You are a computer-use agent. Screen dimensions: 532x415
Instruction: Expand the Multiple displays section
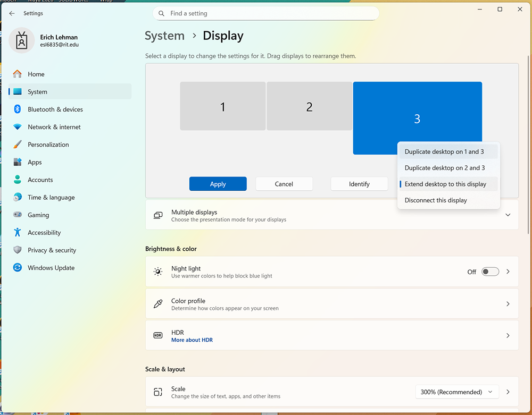(x=508, y=215)
